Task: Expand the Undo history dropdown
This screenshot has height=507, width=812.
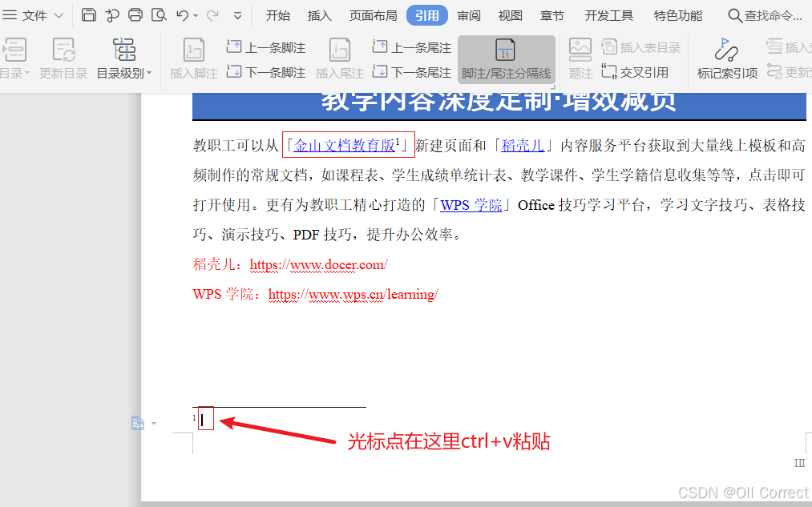Action: pos(196,16)
